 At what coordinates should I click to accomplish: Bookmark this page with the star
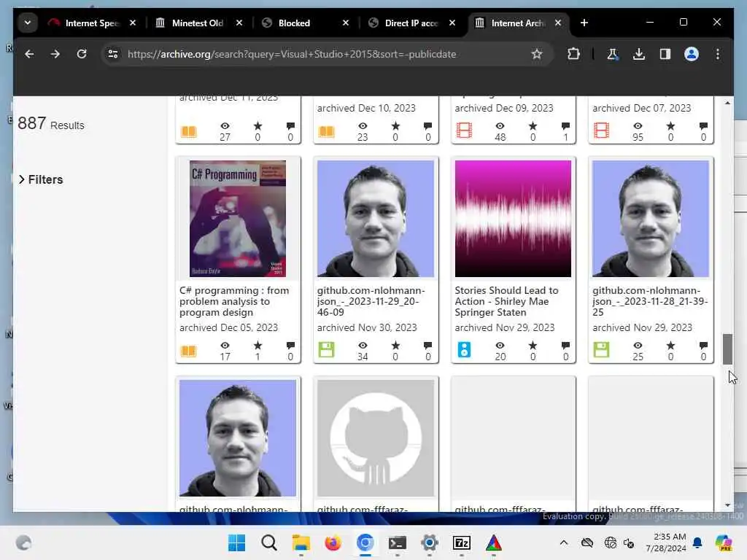pyautogui.click(x=537, y=54)
